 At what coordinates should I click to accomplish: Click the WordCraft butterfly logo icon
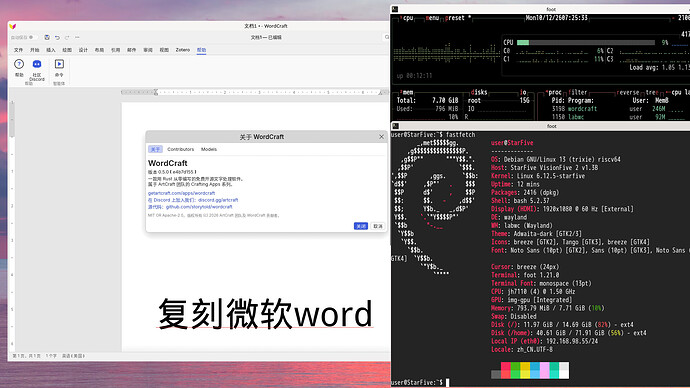(12, 26)
